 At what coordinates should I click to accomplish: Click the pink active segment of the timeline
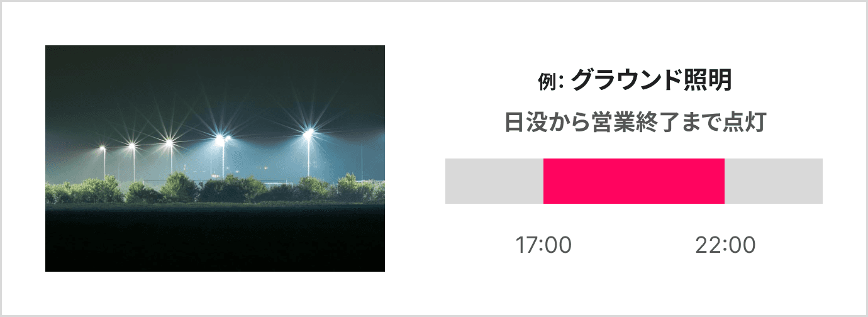tap(634, 181)
